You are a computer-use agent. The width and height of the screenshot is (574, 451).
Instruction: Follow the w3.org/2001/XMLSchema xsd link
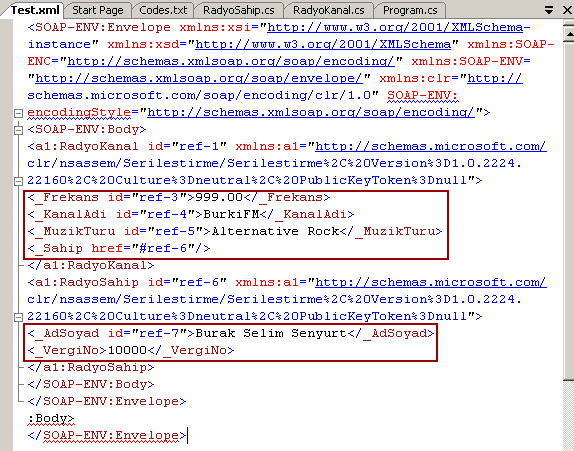[x=323, y=45]
